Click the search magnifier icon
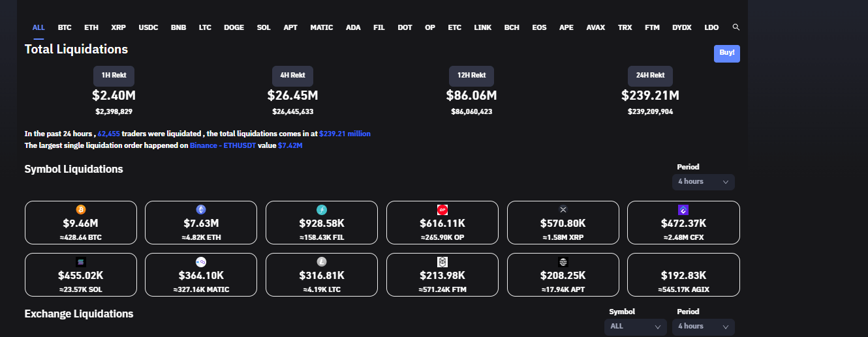Screen dimensions: 868x337 coord(736,27)
